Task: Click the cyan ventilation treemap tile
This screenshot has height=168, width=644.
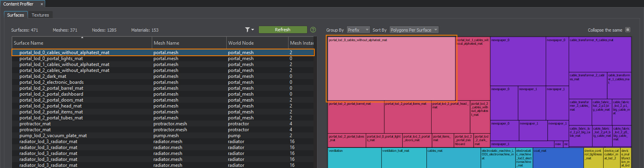Action: coord(354,159)
